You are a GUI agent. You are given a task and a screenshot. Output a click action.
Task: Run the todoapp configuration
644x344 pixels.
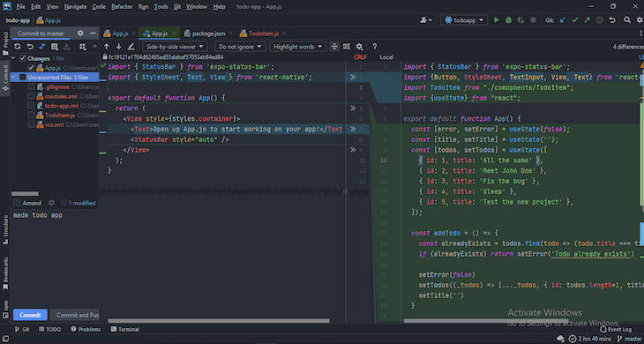coord(496,20)
